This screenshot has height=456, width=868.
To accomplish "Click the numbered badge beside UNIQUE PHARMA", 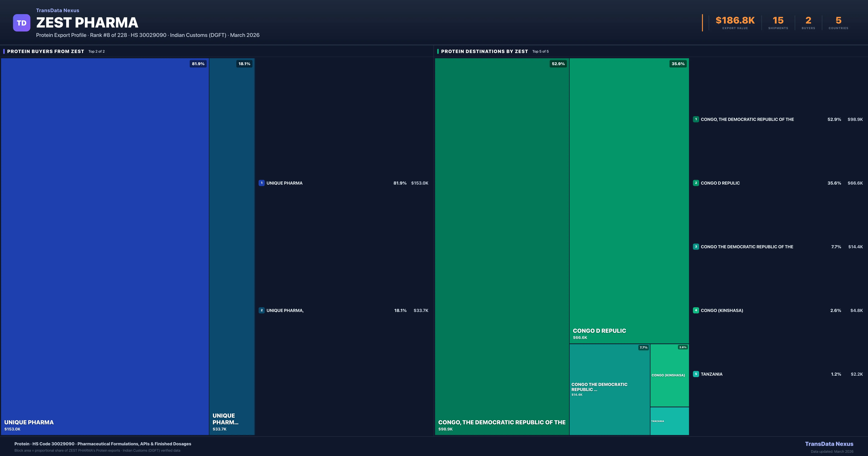I will tap(261, 183).
